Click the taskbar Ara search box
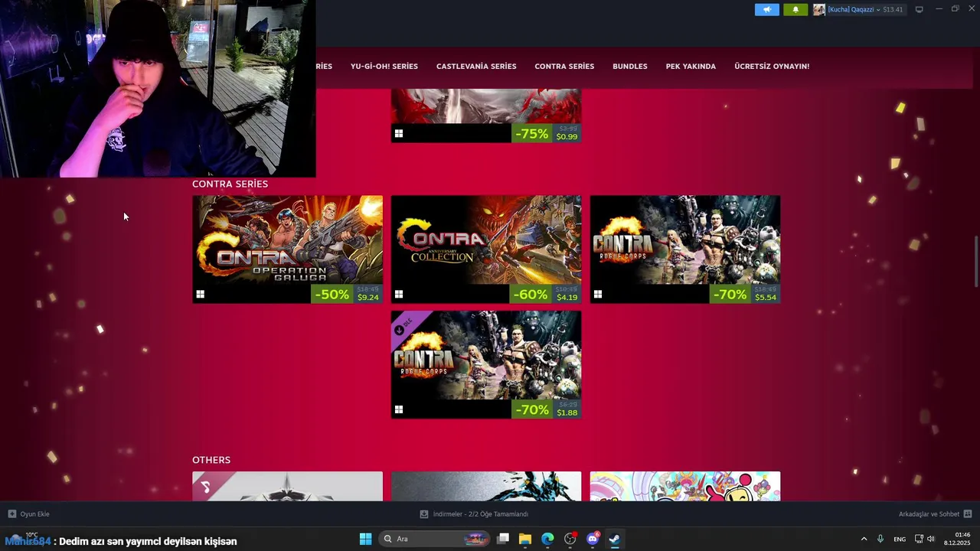980x551 pixels. [x=434, y=539]
